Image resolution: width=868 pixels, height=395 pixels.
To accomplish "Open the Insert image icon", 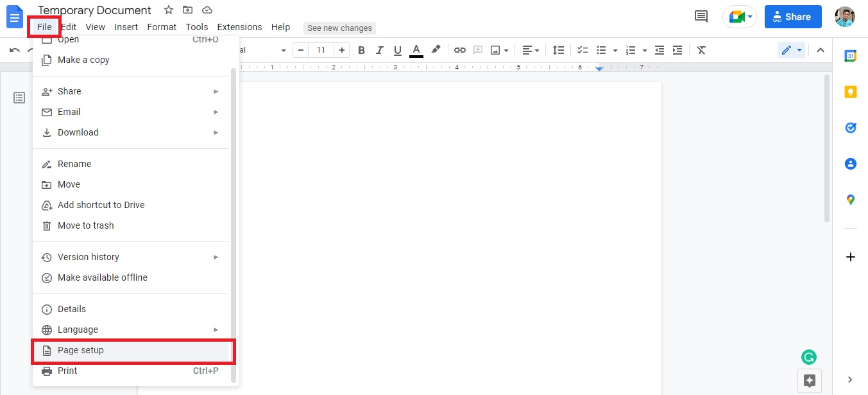I will [x=497, y=49].
